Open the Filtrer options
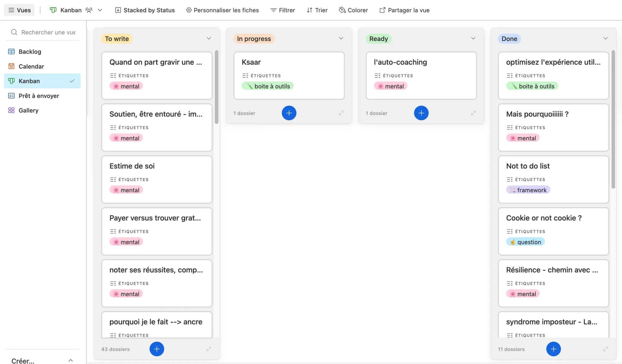Image resolution: width=622 pixels, height=364 pixels. click(x=282, y=10)
